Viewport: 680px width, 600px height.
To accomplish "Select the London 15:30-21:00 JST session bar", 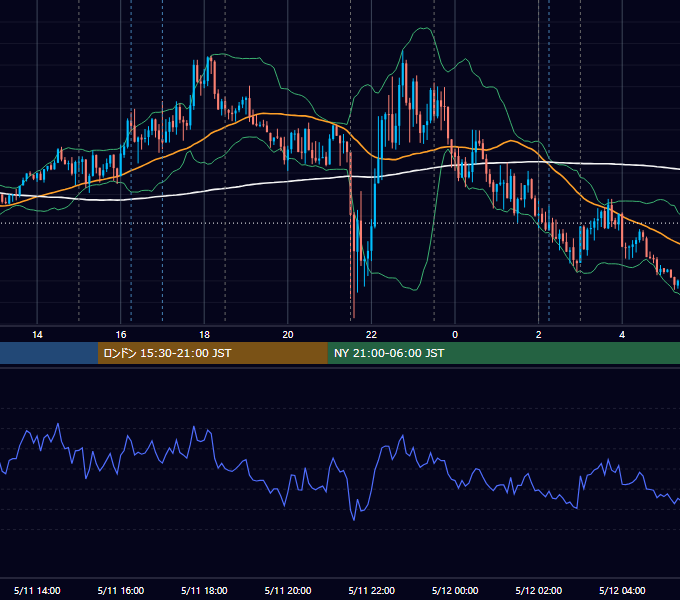I will [212, 353].
